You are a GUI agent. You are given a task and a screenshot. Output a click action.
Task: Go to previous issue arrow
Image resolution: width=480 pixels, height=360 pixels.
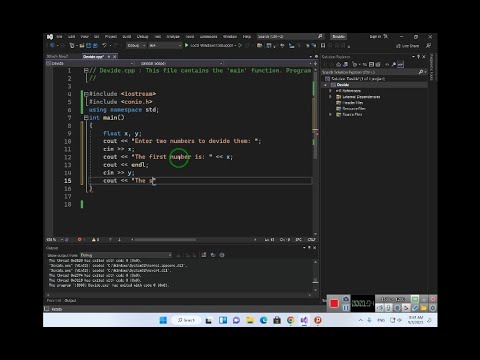point(110,239)
